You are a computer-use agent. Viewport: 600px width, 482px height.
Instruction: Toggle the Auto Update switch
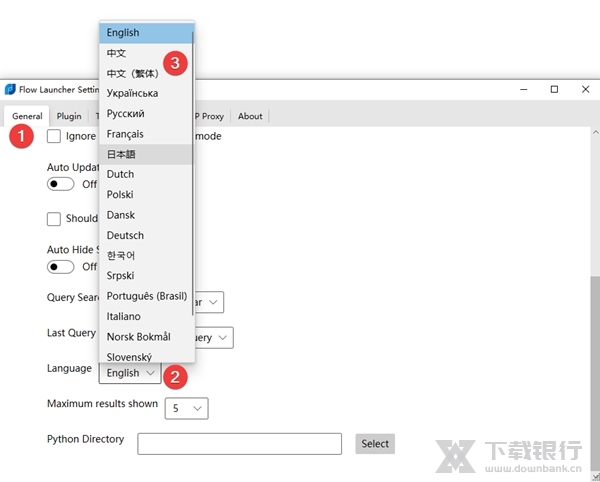pos(61,184)
